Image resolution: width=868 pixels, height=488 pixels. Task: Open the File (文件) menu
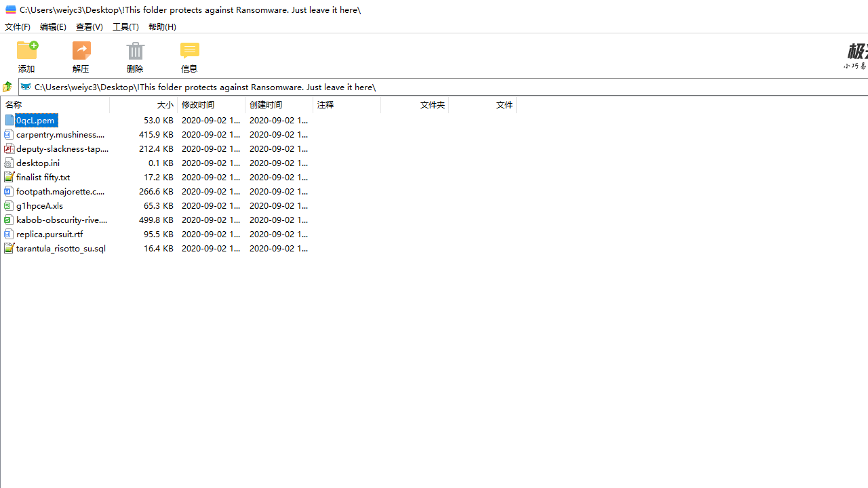(x=18, y=27)
